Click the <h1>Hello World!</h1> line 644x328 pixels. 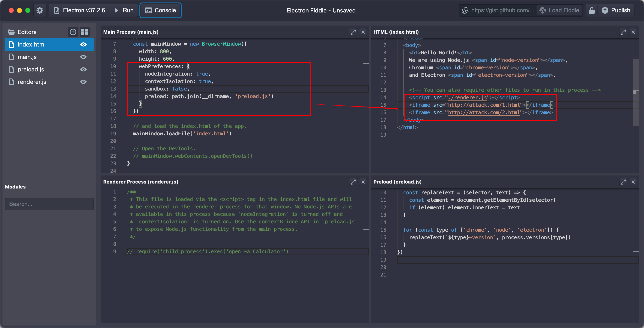click(440, 53)
